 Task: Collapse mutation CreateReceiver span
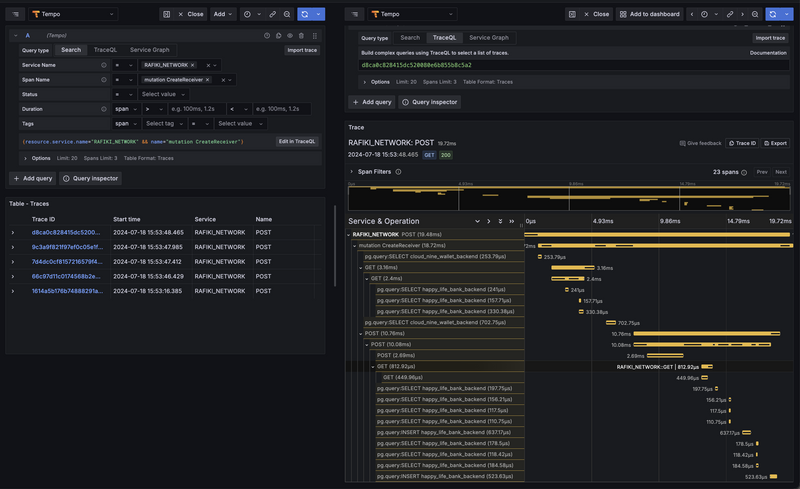(x=355, y=246)
